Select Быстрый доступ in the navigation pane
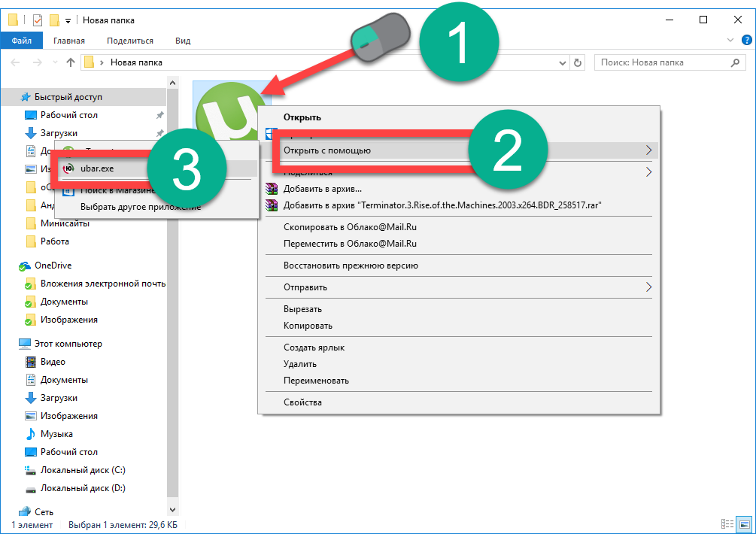The height and width of the screenshot is (534, 756). [68, 97]
